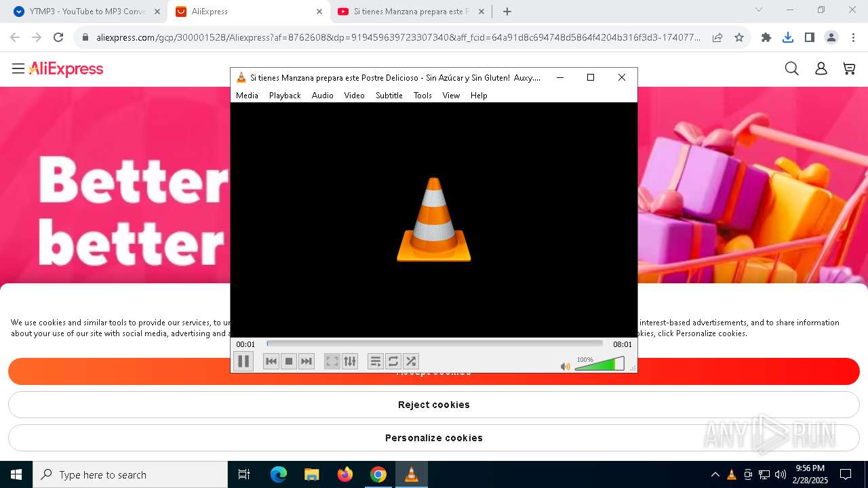Open the VLC Subtitle menu
868x488 pixels.
coord(389,96)
